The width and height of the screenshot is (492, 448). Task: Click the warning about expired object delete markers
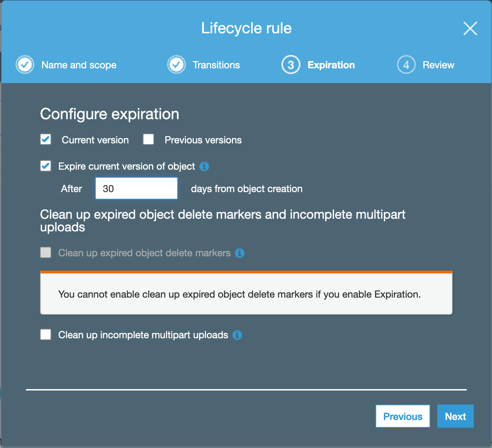246,293
